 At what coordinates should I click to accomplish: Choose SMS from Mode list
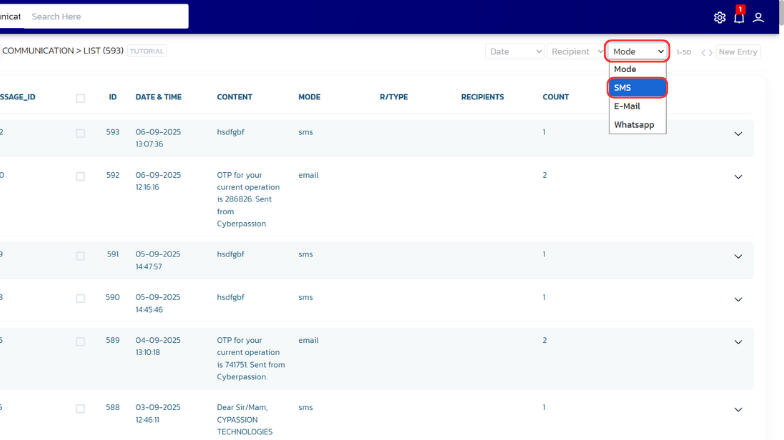click(x=637, y=88)
